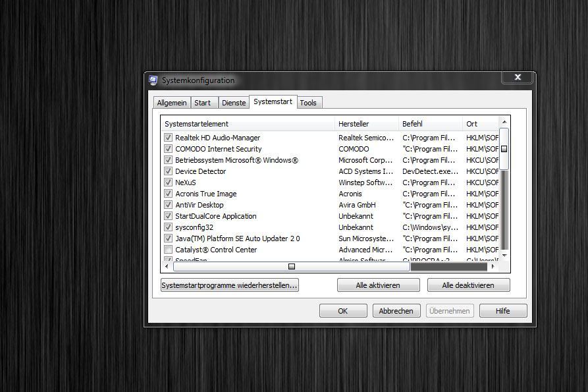
Task: Open the Dienste tab
Action: [234, 103]
